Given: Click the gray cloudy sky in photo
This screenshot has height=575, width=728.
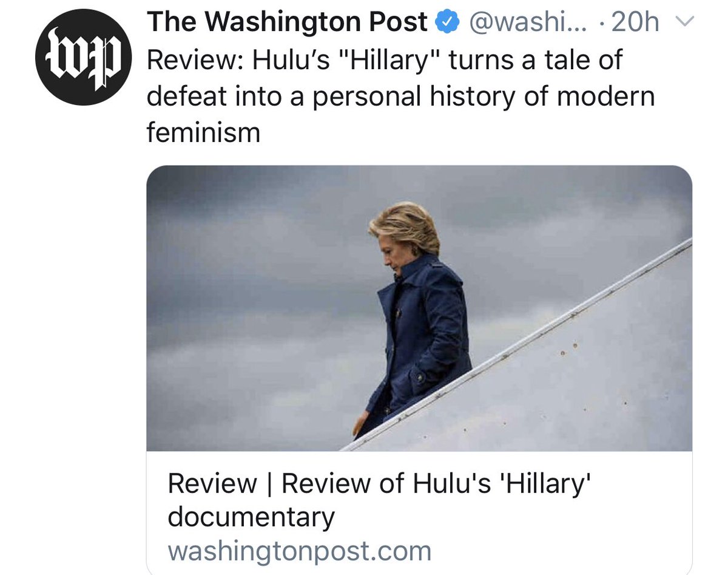Looking at the screenshot, I should click(x=255, y=273).
